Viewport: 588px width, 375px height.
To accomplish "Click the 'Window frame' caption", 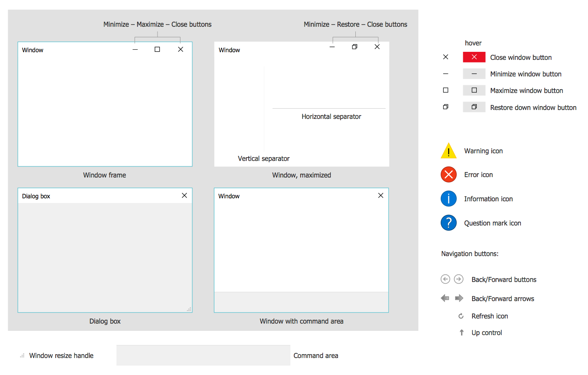I will point(104,175).
